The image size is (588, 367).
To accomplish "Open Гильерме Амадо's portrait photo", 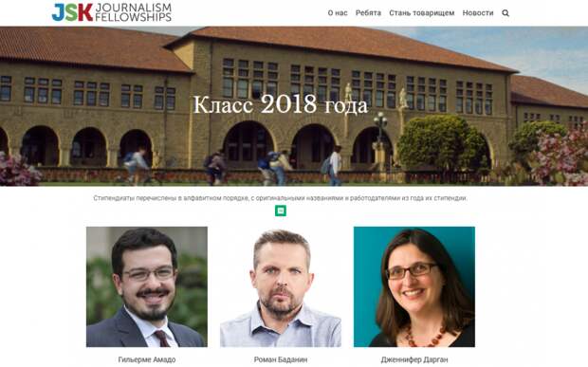I will [147, 286].
